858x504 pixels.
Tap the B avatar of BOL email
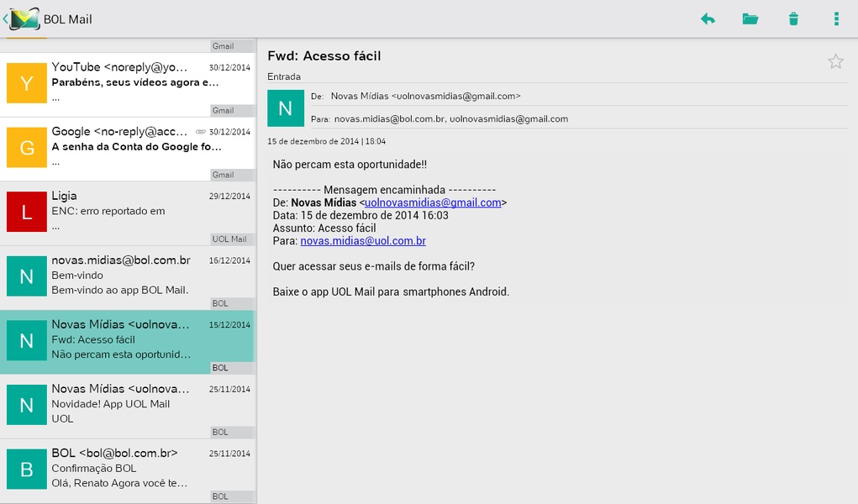(x=27, y=469)
